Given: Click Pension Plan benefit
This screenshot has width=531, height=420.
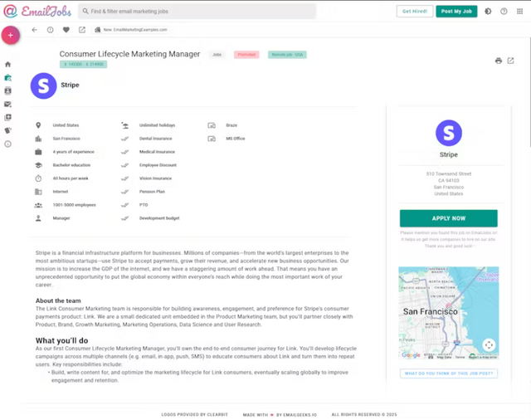Looking at the screenshot, I should [152, 192].
